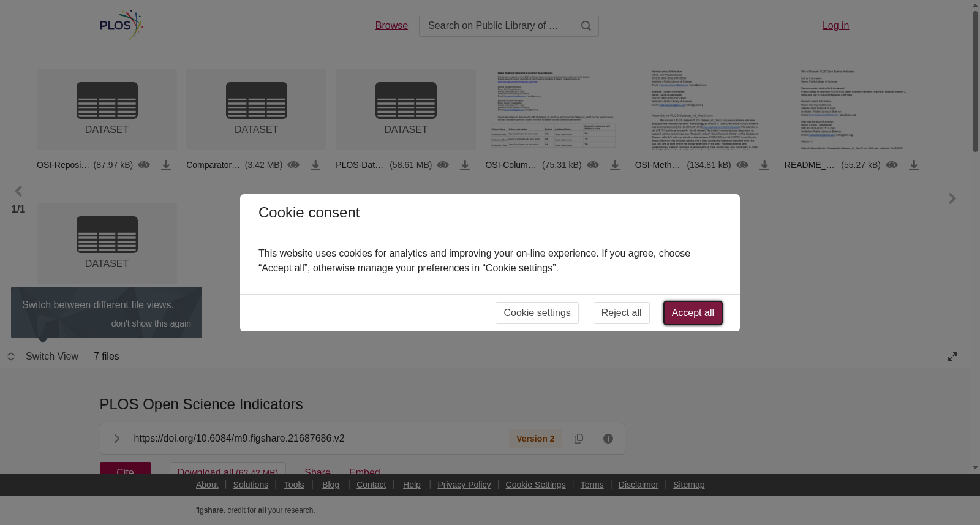
Task: Open the Log in link
Action: [835, 25]
